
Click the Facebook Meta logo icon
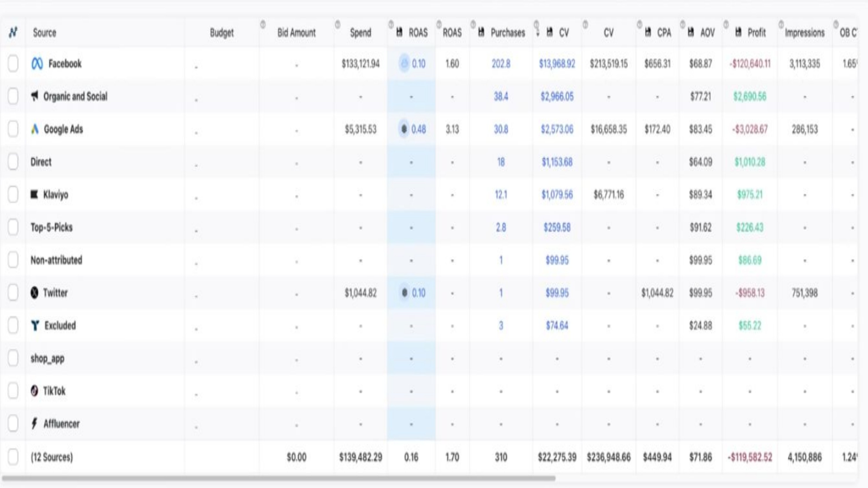click(37, 64)
